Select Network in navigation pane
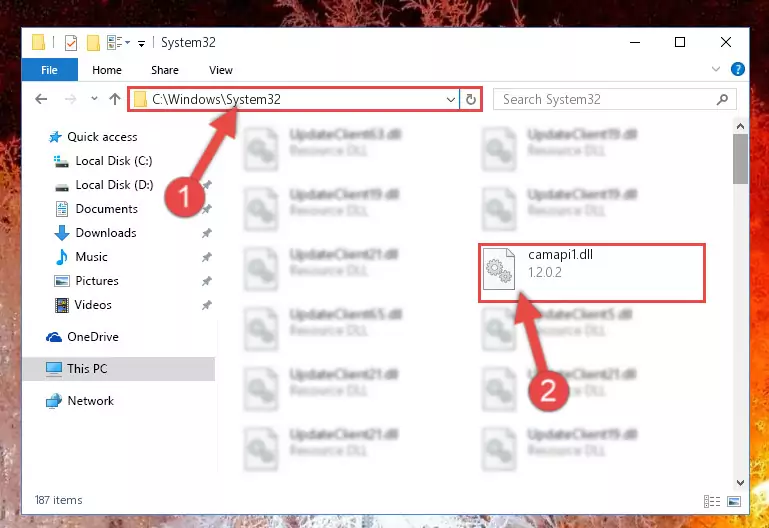The image size is (769, 528). click(x=90, y=401)
